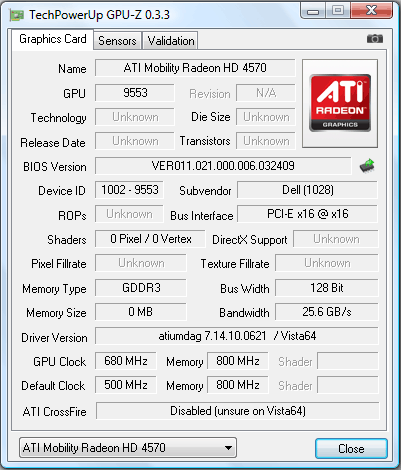Click the Memory 800 MHz field in GPU Clock row
The height and width of the screenshot is (470, 401).
(x=238, y=361)
